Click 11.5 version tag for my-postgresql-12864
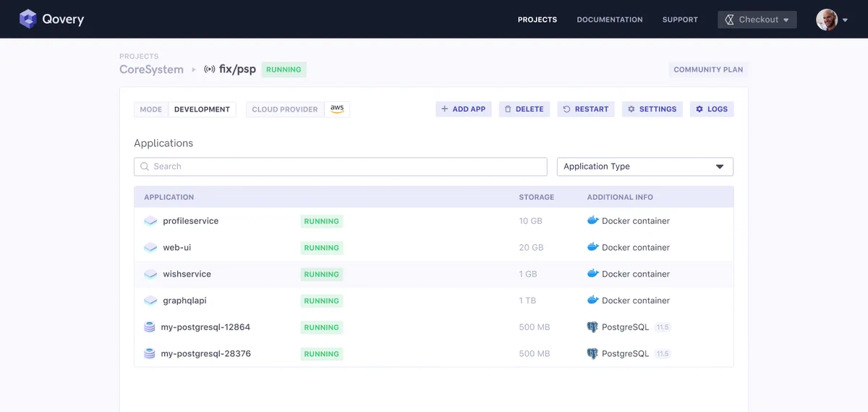Screen dimensions: 868x412 (663, 327)
